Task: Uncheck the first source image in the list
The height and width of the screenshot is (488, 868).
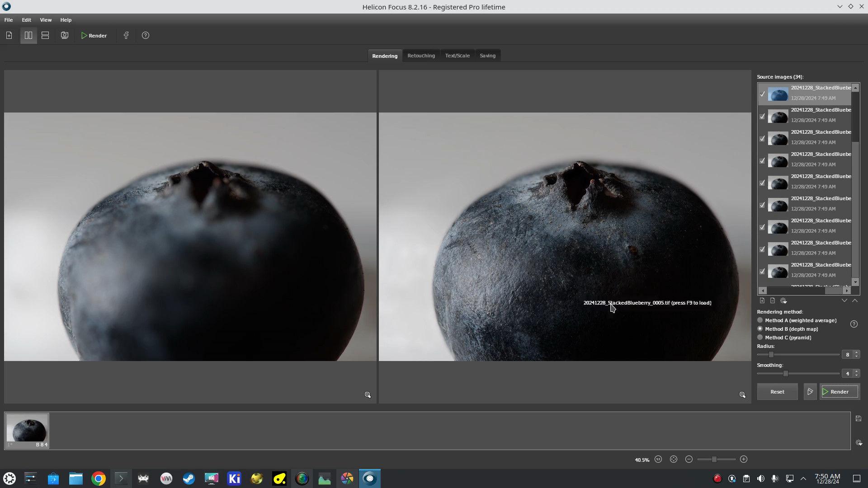Action: 762,94
